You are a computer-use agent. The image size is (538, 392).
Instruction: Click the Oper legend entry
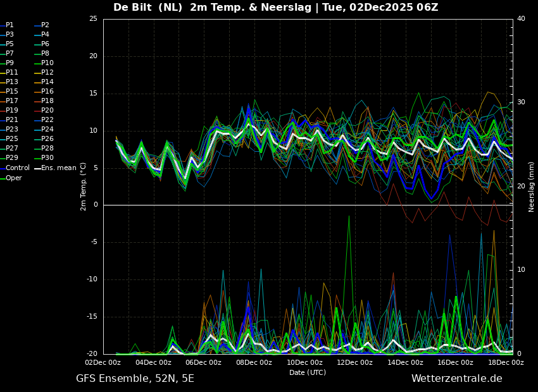click(14, 178)
